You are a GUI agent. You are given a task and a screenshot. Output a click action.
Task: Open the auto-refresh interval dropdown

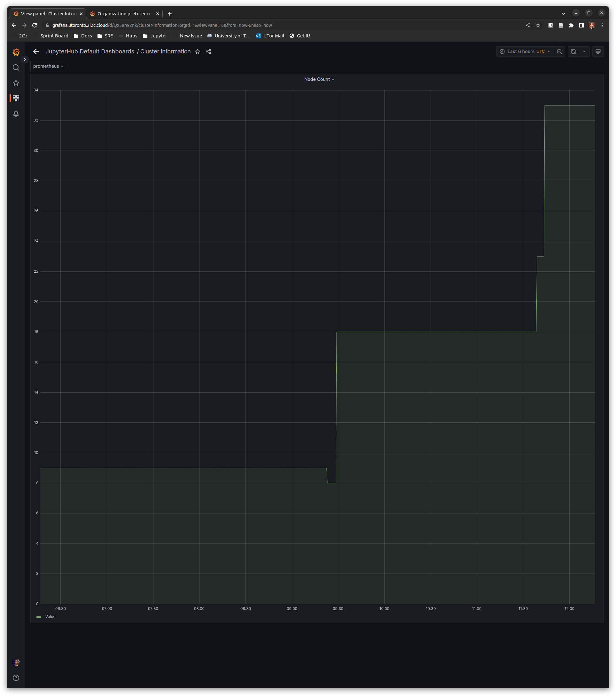584,51
